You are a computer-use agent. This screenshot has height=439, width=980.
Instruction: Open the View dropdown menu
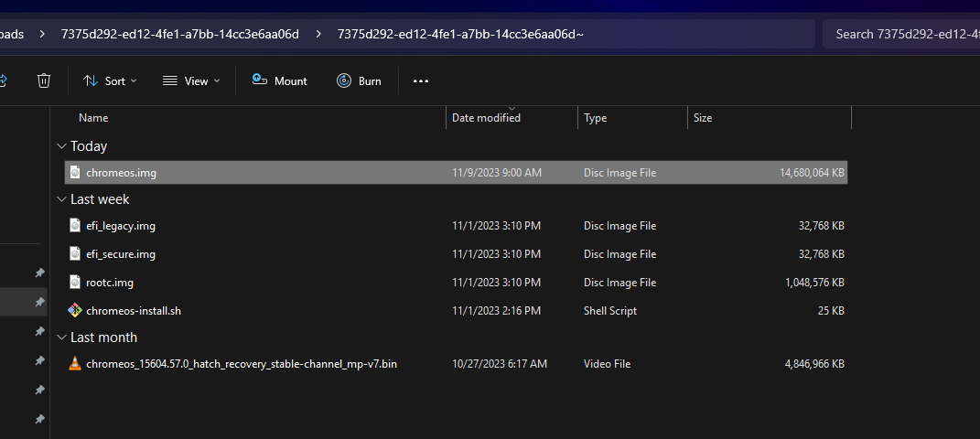pos(191,80)
